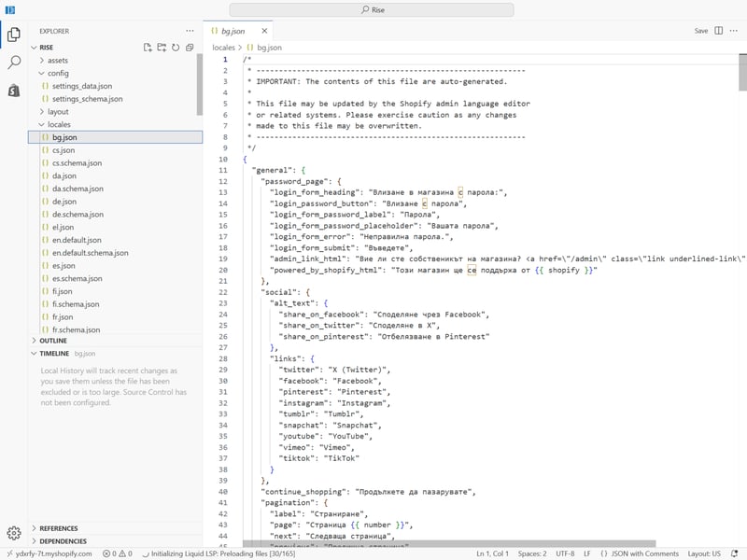Expand the DEPENDENCIES section
This screenshot has height=560, width=747.
pyautogui.click(x=63, y=541)
